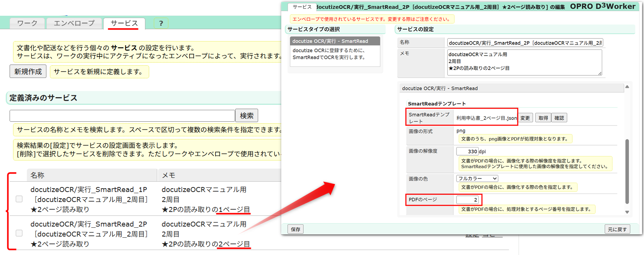Image resolution: width=644 pixels, height=255 pixels.
Task: Click the 元に戻す button
Action: click(617, 229)
